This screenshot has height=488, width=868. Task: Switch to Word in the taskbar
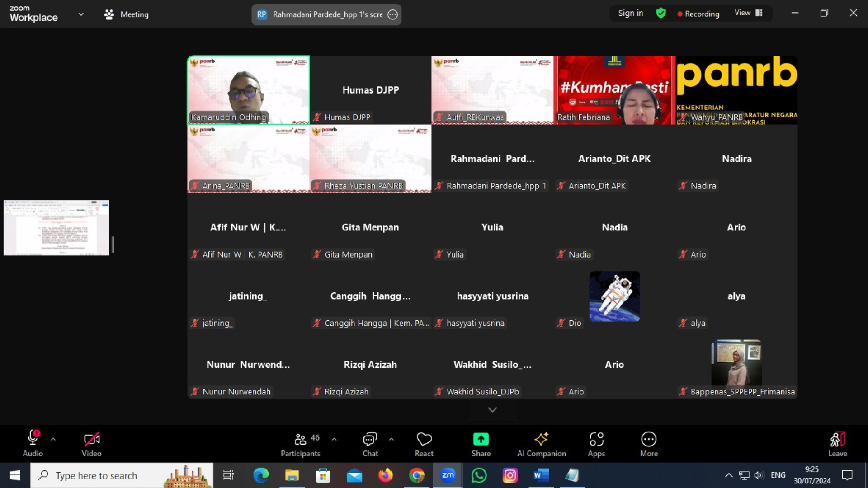click(541, 475)
